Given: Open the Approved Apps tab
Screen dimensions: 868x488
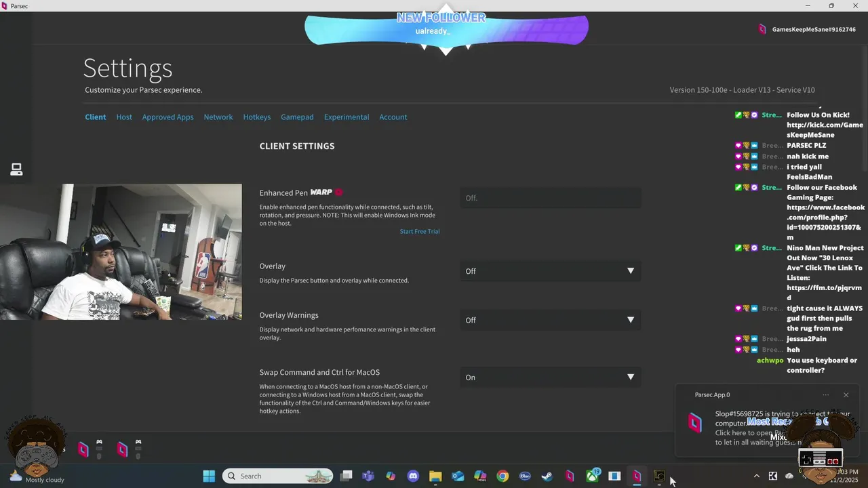Looking at the screenshot, I should 168,117.
